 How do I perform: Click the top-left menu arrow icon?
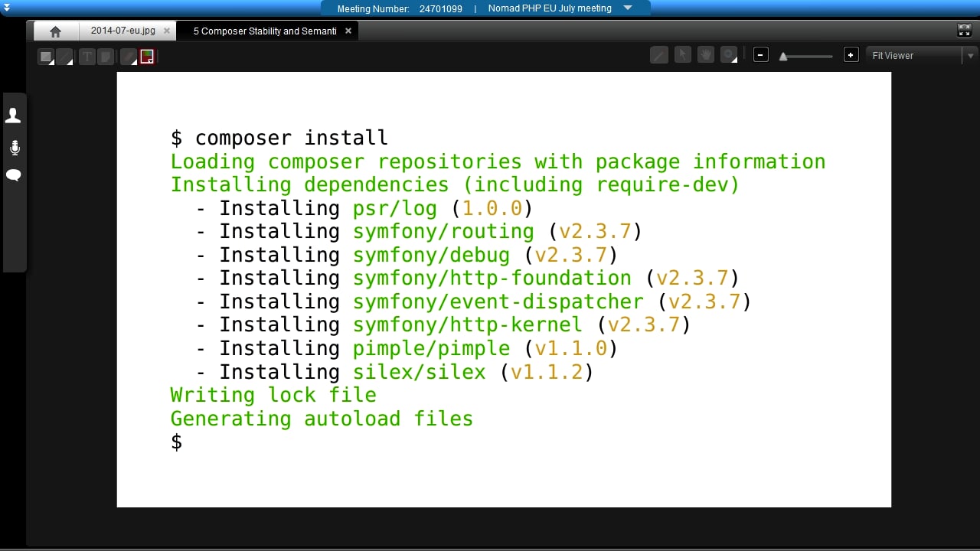pos(7,8)
